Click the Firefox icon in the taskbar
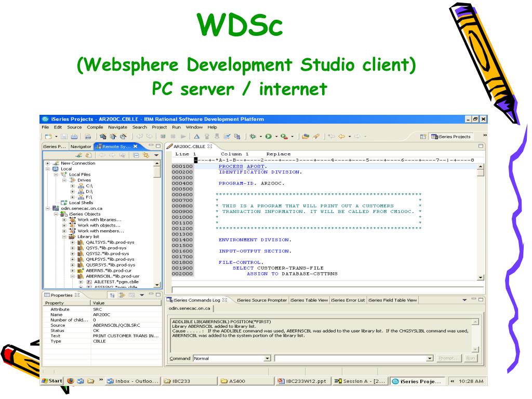This screenshot has height=399, width=532. coord(71,381)
